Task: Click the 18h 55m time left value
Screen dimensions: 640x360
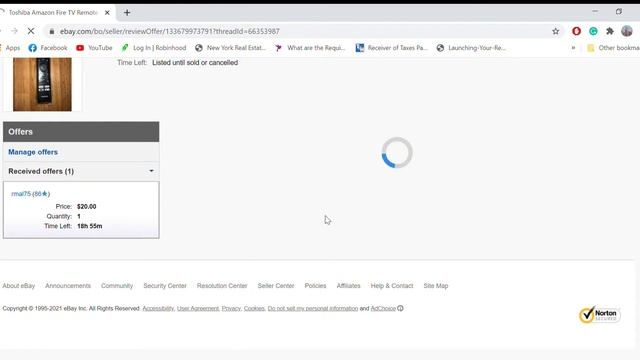Action: pyautogui.click(x=89, y=226)
